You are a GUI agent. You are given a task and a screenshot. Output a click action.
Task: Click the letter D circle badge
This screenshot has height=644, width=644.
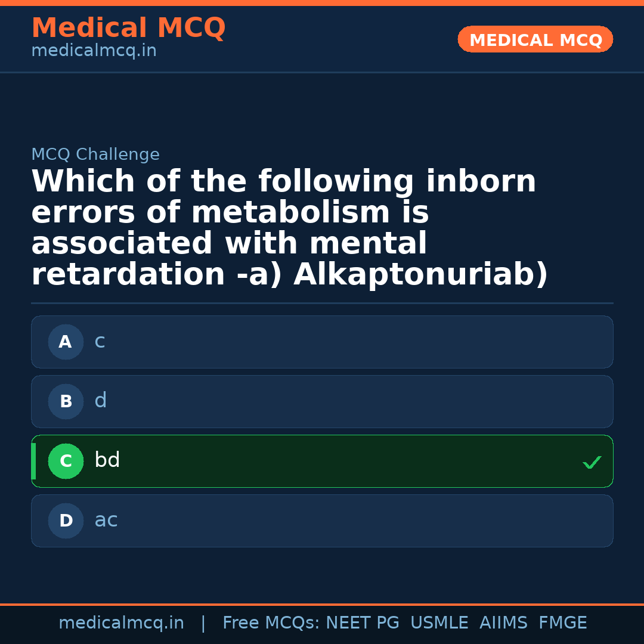[x=66, y=521]
